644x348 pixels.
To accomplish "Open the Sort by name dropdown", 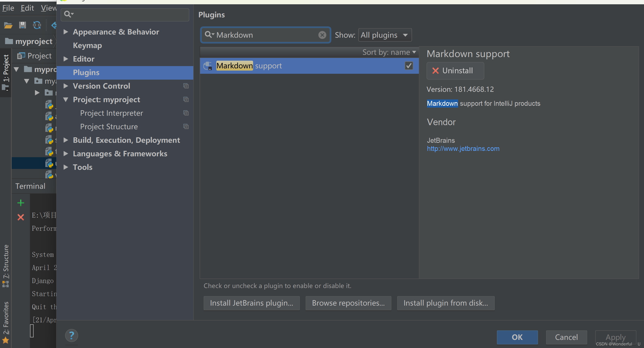I will click(389, 52).
